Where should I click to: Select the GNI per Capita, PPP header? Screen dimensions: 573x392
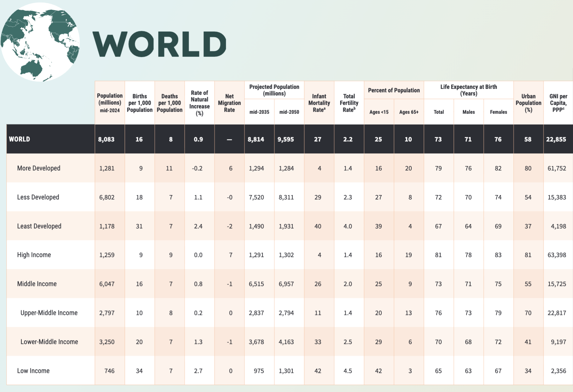[x=558, y=103]
